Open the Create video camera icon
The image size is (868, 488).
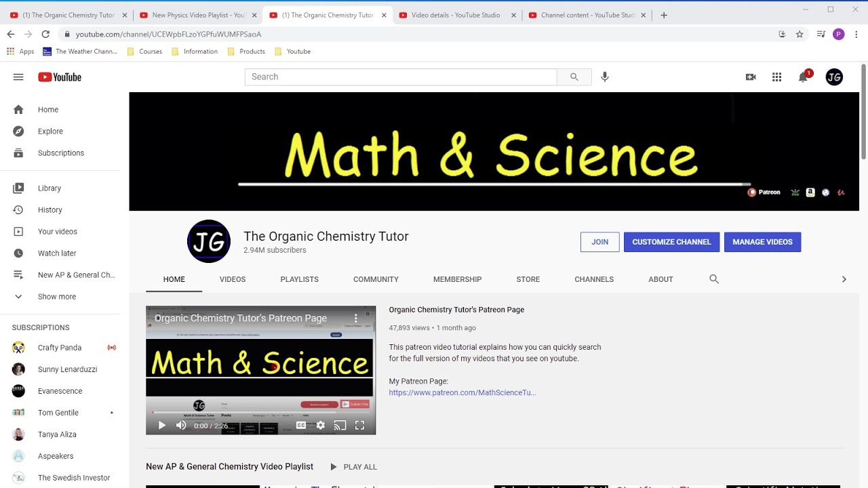click(751, 77)
